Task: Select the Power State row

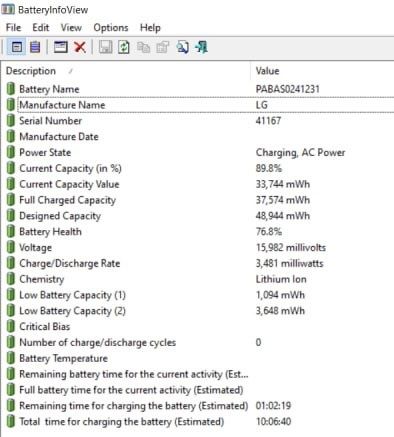Action: (x=199, y=152)
